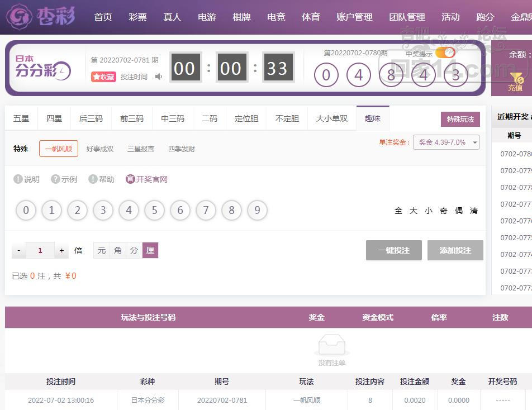This screenshot has width=532, height=410.
Task: Increase multiplier with the plus button
Action: coord(61,250)
